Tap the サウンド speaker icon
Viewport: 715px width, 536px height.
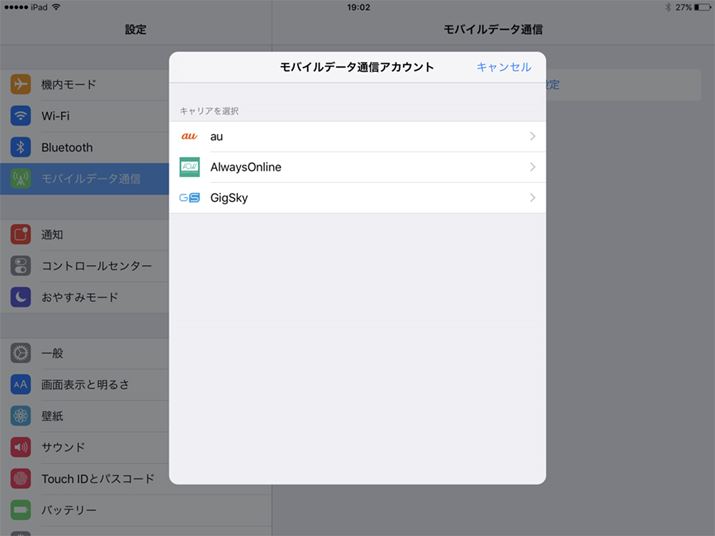click(21, 447)
